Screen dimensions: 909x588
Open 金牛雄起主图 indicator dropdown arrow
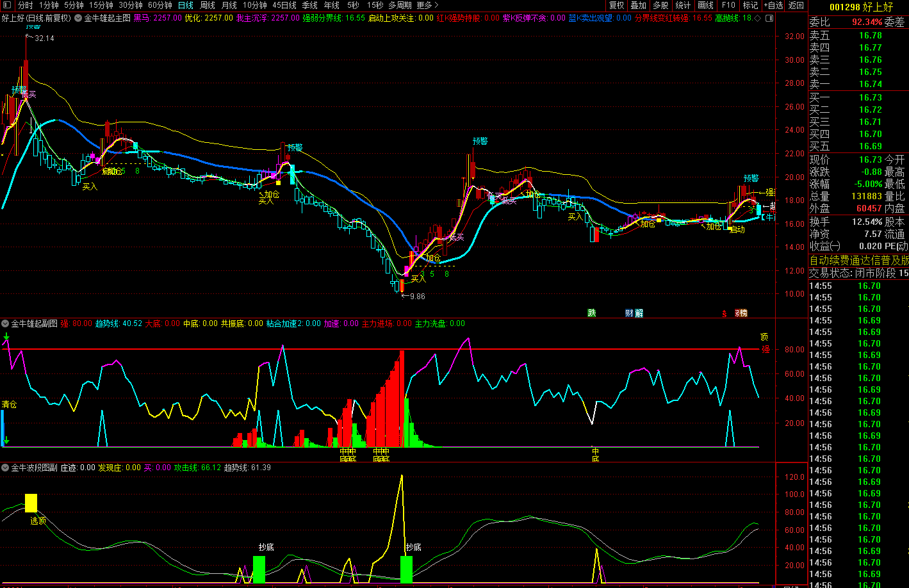pos(78,18)
